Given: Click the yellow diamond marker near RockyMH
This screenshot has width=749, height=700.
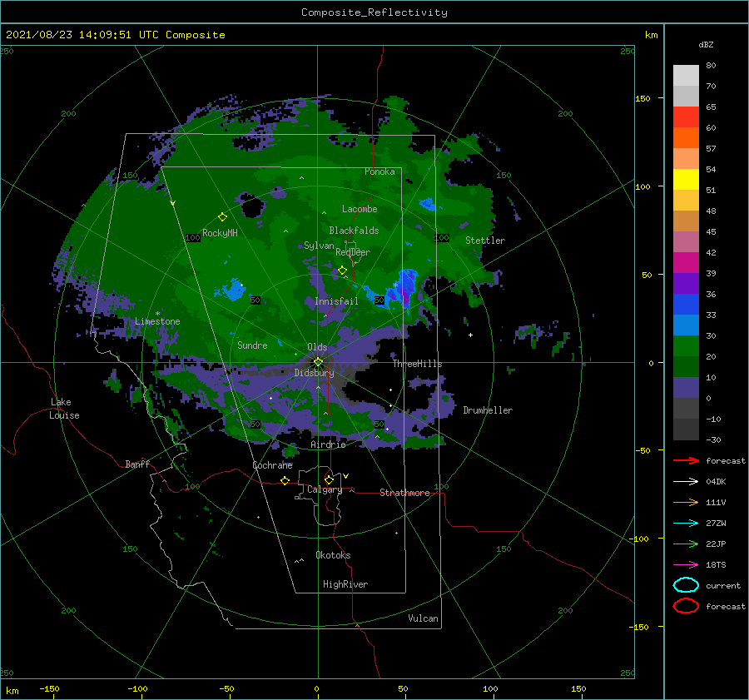Looking at the screenshot, I should coord(222,217).
